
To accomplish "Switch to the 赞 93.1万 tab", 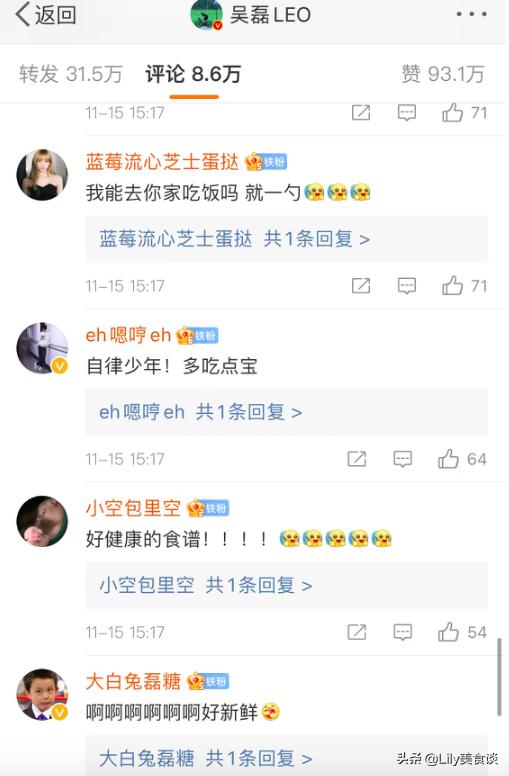I will point(443,74).
